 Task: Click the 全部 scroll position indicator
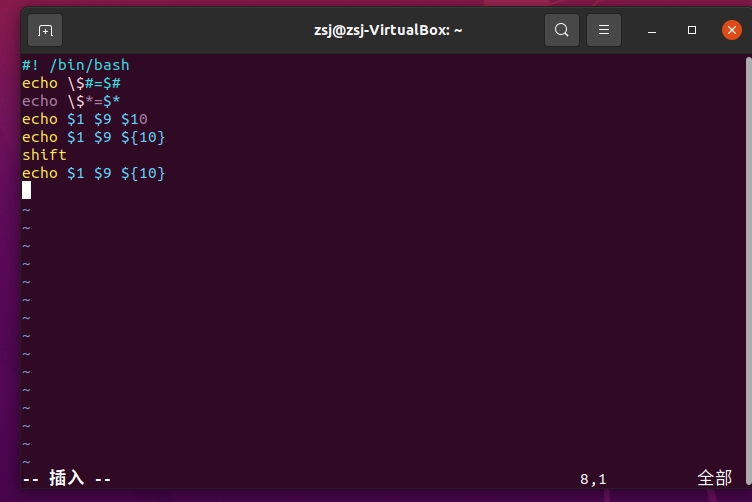(x=714, y=479)
